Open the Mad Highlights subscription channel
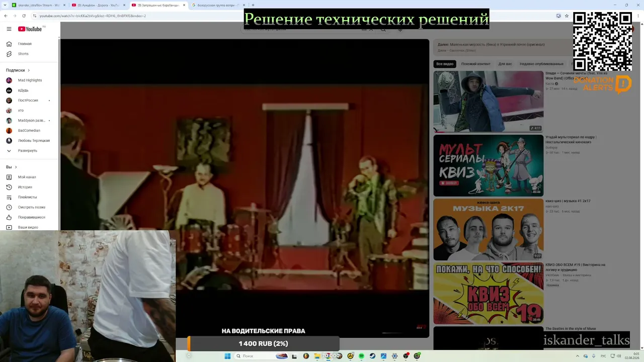The height and width of the screenshot is (362, 644). tap(30, 80)
